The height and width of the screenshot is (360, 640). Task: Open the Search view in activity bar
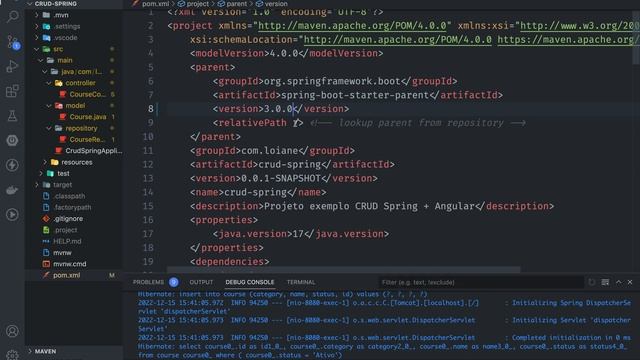pyautogui.click(x=12, y=17)
